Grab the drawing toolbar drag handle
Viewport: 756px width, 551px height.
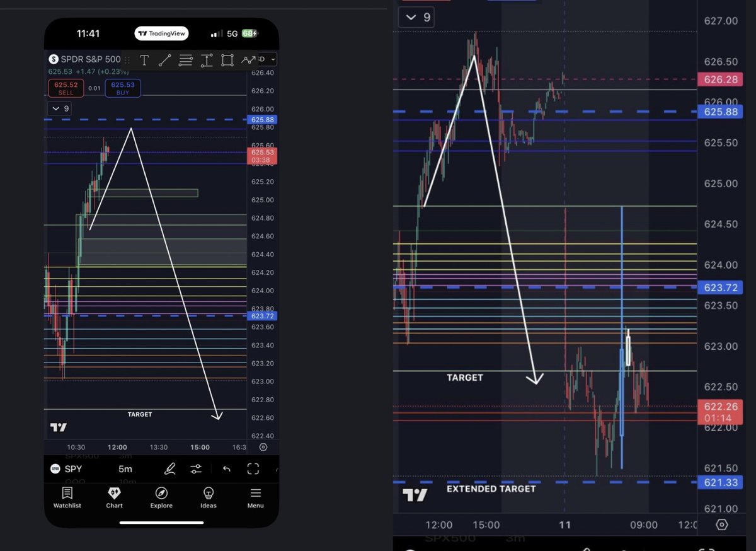point(127,60)
